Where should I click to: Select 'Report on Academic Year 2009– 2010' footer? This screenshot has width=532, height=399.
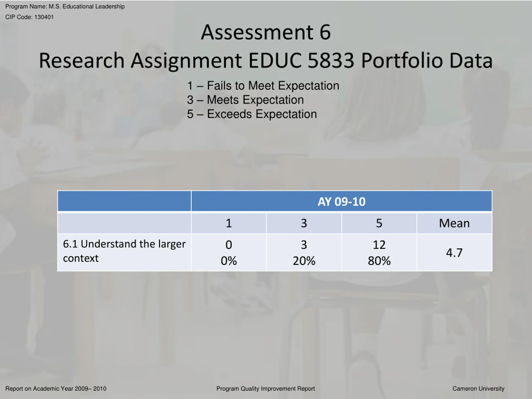56,389
